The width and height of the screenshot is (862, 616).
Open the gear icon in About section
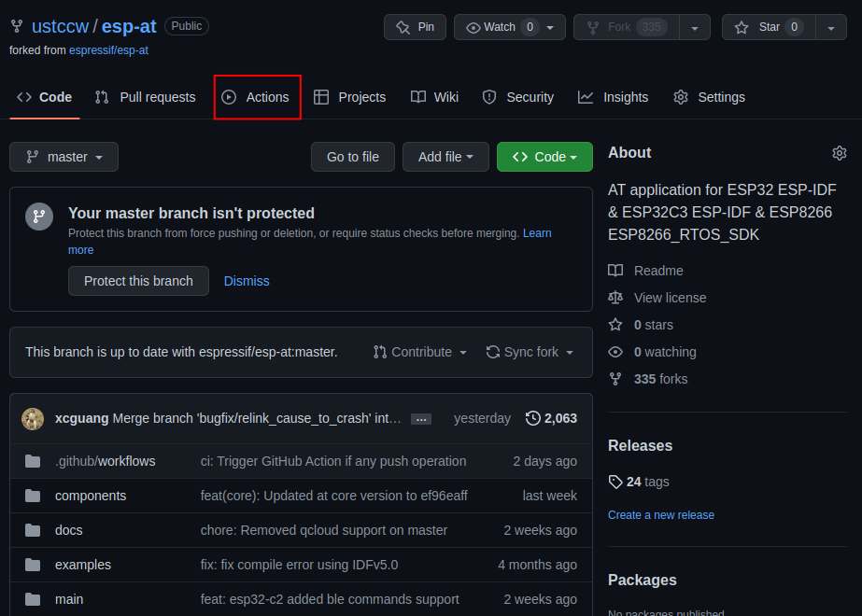point(839,152)
